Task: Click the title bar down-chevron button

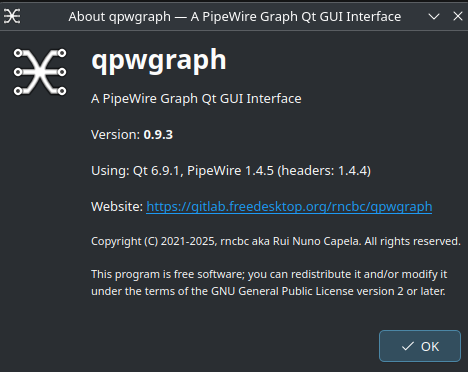Action: (x=434, y=16)
